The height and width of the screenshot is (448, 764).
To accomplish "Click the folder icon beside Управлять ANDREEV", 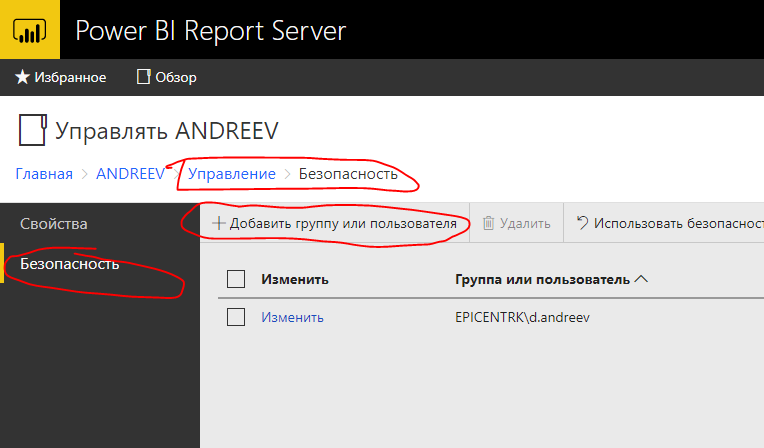I will click(x=33, y=130).
